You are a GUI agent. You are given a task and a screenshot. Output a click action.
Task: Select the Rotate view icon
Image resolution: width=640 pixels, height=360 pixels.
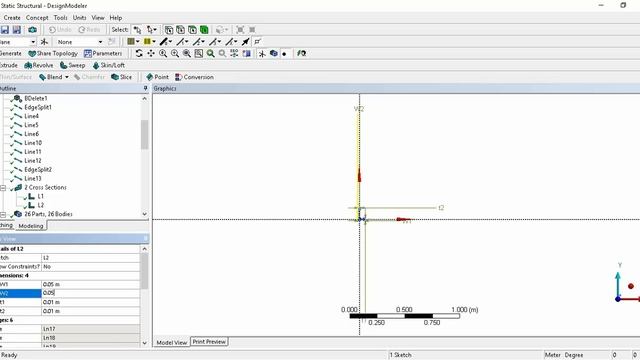[139, 53]
